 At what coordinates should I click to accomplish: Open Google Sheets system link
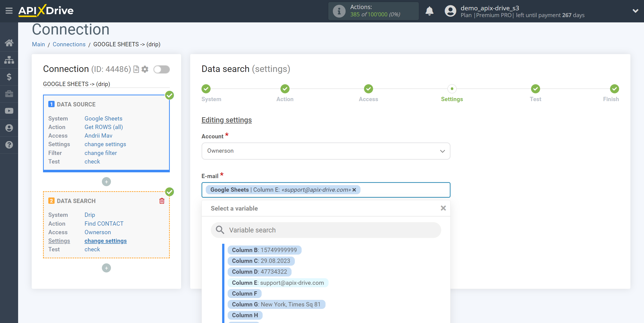[x=103, y=118]
